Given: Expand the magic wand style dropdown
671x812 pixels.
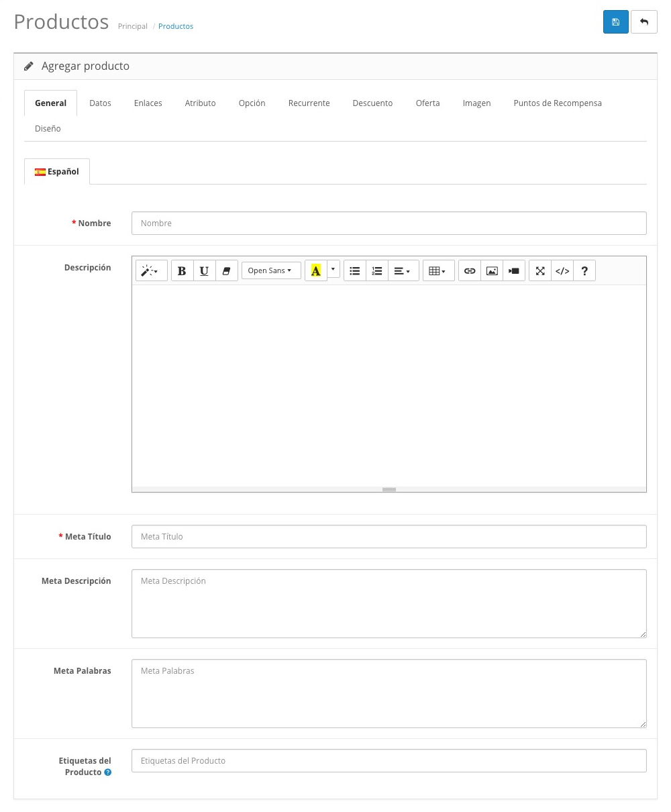Looking at the screenshot, I should coord(151,271).
